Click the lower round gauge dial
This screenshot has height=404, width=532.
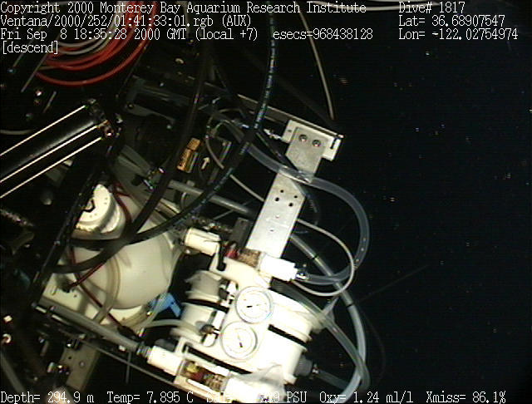point(239,340)
